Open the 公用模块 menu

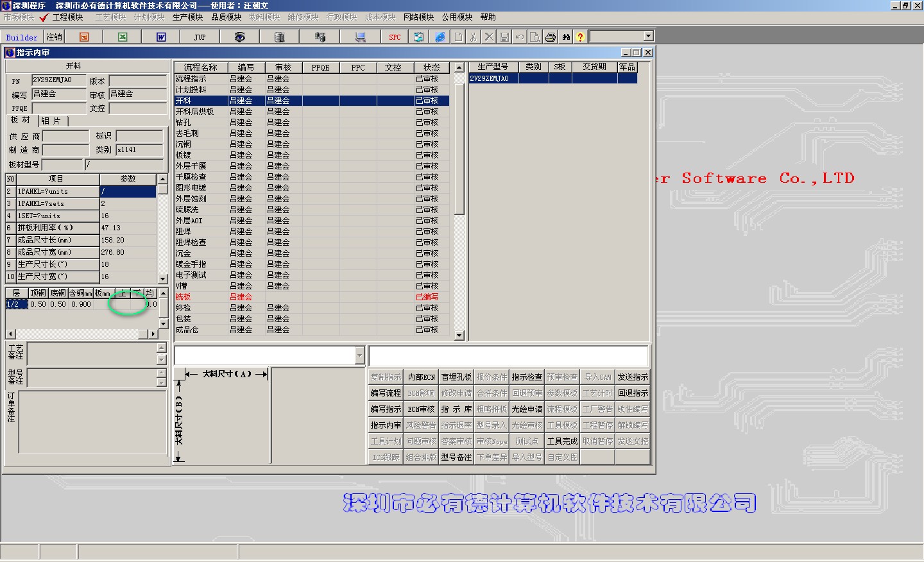pos(458,17)
